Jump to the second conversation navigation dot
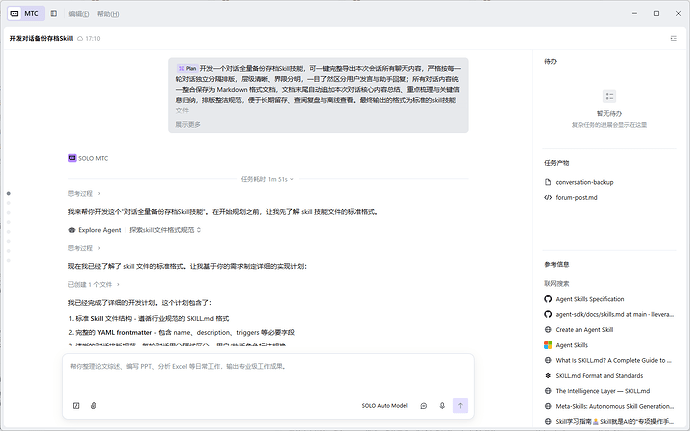Screen dimensions: 690x431 9,203
